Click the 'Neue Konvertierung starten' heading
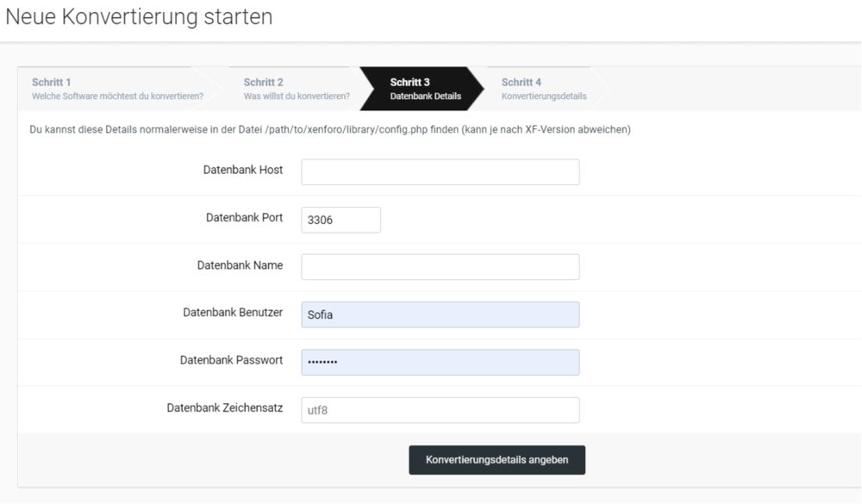 [x=139, y=16]
